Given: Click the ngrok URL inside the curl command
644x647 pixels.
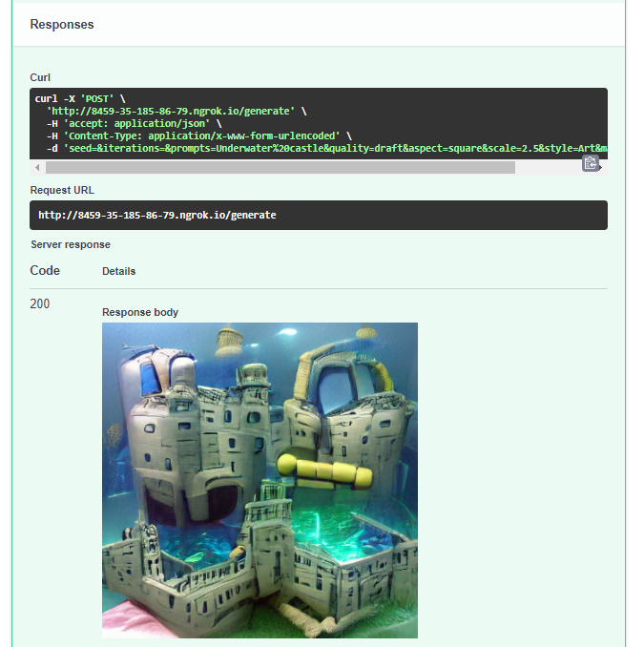Looking at the screenshot, I should tap(172, 111).
